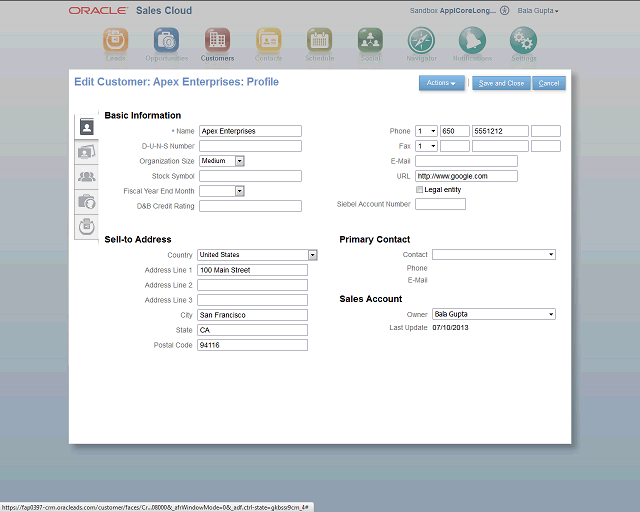Viewport: 640px width, 512px height.
Task: Click the Phone extension field
Action: (x=546, y=131)
